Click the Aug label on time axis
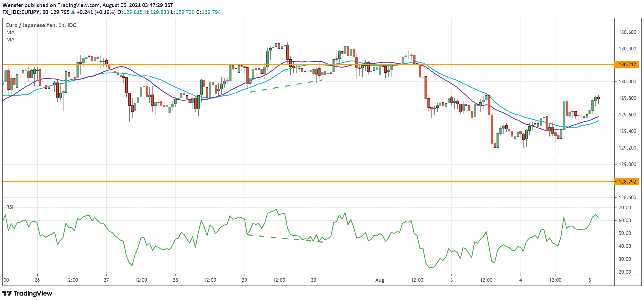Viewport: 644px width, 301px height. 379,280
